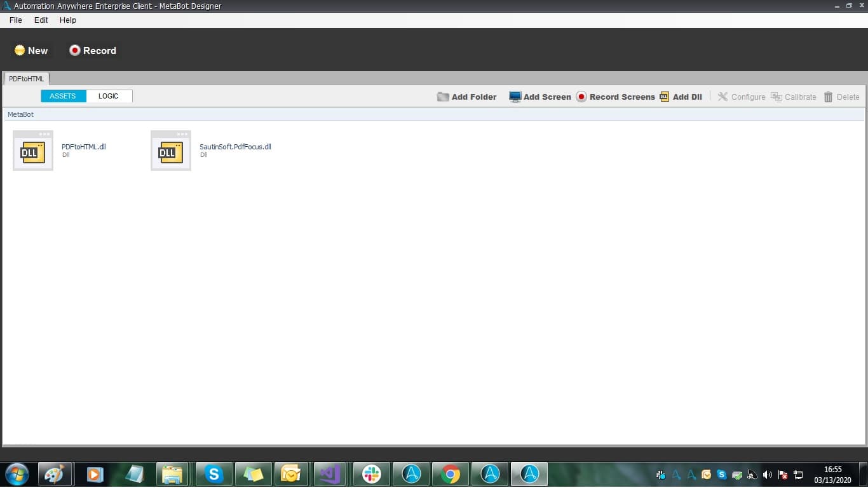Click the Skype system tray icon
868x488 pixels.
click(x=721, y=475)
